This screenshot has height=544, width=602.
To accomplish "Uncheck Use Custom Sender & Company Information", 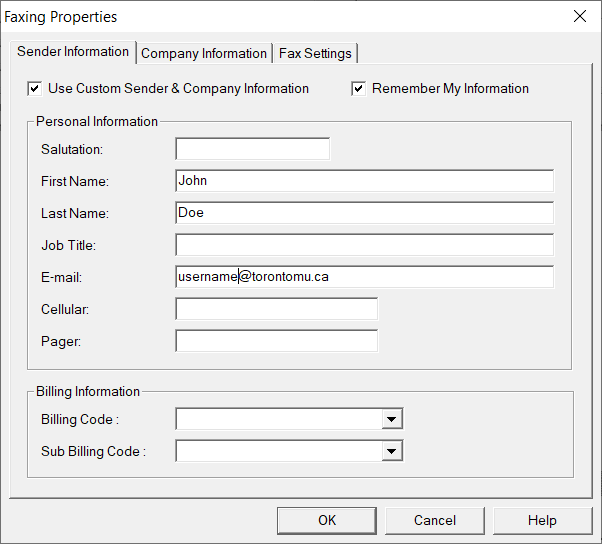I will (x=36, y=88).
